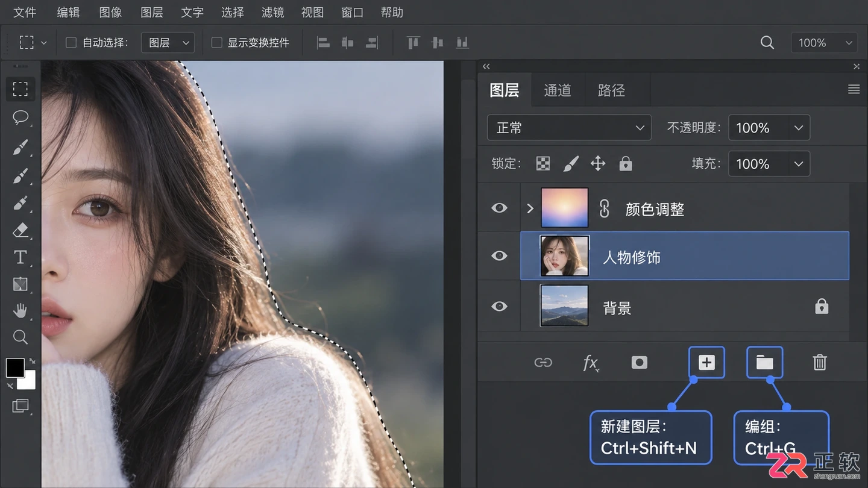Open the 滤镜 menu
Screen dimensions: 868x488
pyautogui.click(x=273, y=12)
